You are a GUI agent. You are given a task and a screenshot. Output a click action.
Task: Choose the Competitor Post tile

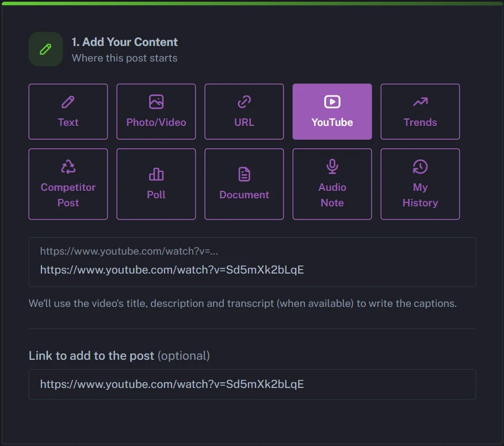[x=68, y=184]
